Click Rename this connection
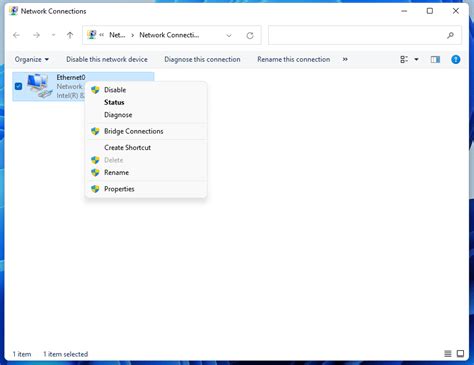Image resolution: width=474 pixels, height=365 pixels. pyautogui.click(x=293, y=59)
